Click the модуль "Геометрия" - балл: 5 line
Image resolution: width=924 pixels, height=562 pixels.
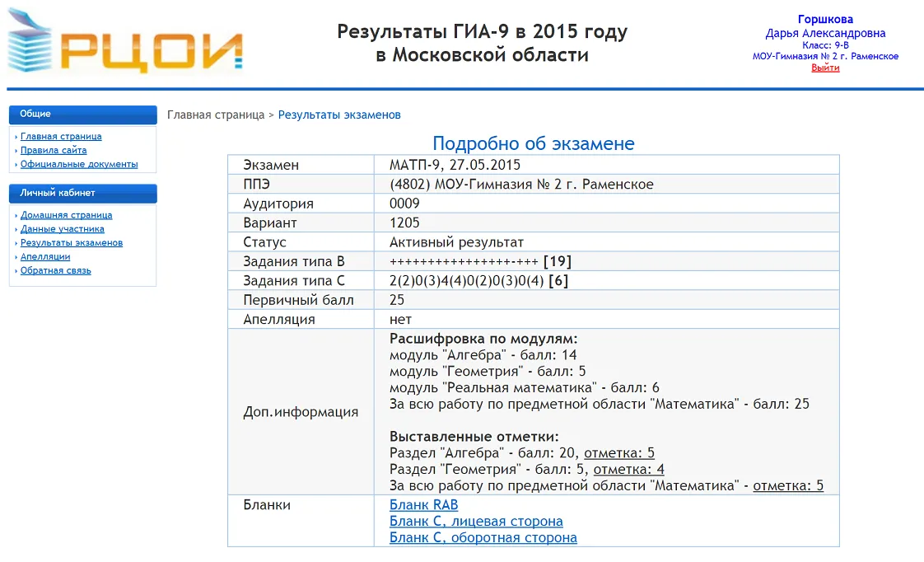click(488, 372)
